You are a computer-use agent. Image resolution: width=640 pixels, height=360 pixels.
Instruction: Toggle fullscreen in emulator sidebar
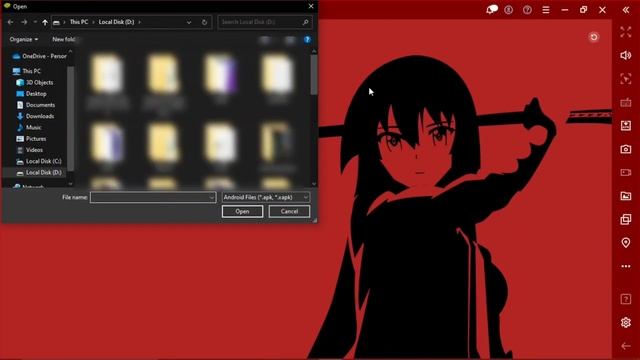click(x=626, y=32)
